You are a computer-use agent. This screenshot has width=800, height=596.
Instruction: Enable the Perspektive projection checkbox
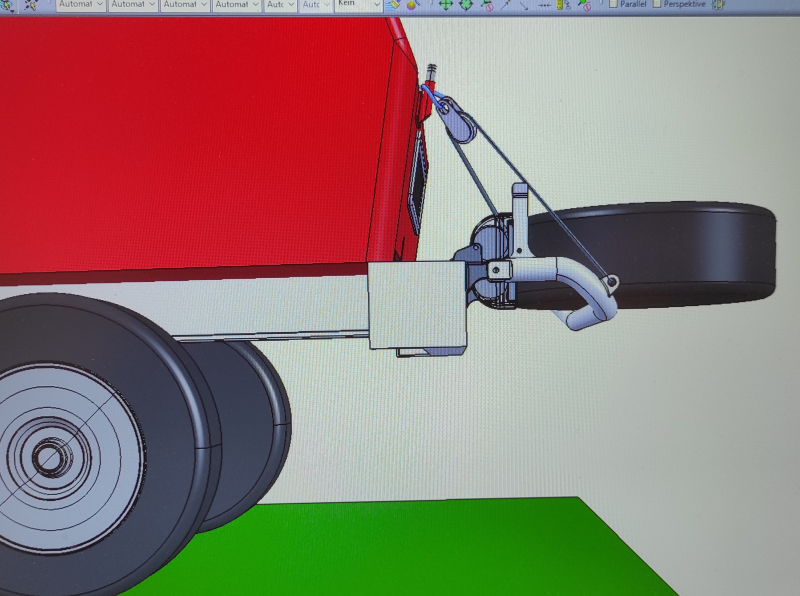pos(657,4)
